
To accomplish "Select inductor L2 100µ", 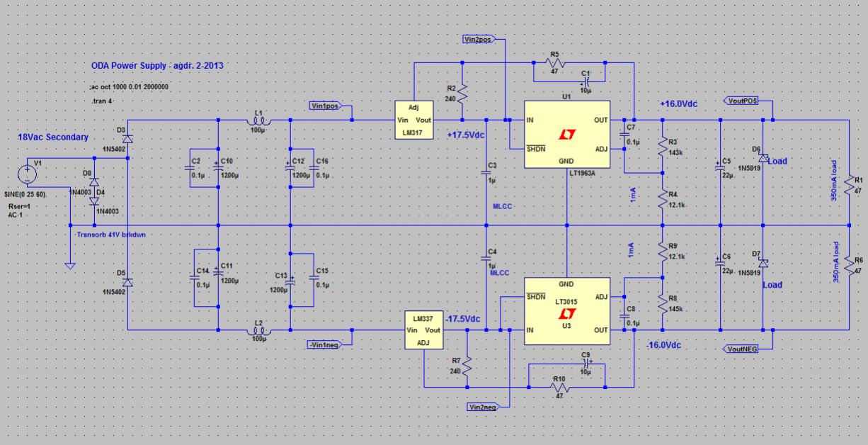I will click(x=259, y=329).
